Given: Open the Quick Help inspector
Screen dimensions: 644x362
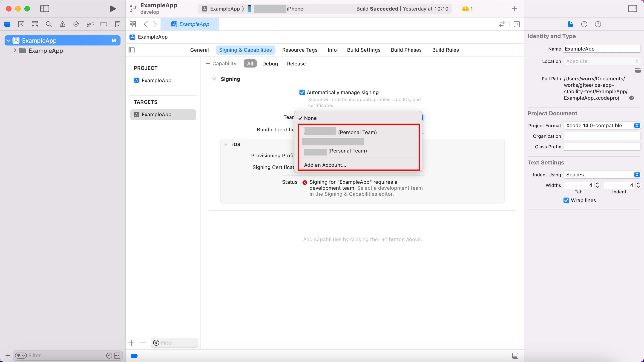Looking at the screenshot, I should pyautogui.click(x=598, y=24).
